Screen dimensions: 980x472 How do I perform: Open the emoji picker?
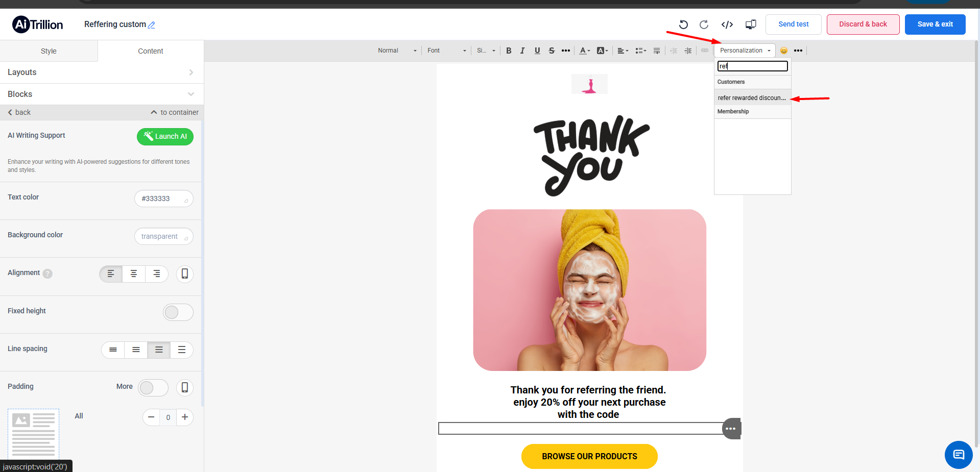[x=784, y=51]
